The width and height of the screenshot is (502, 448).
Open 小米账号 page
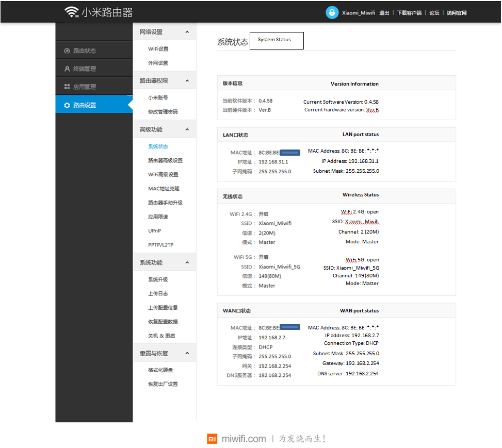point(158,97)
